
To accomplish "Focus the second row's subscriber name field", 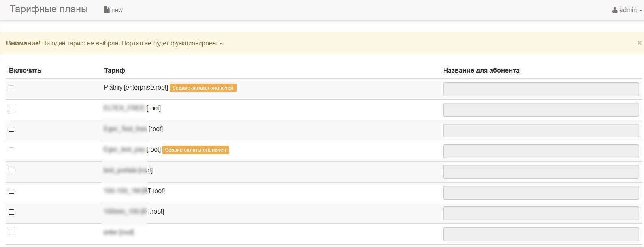I will coord(541,110).
